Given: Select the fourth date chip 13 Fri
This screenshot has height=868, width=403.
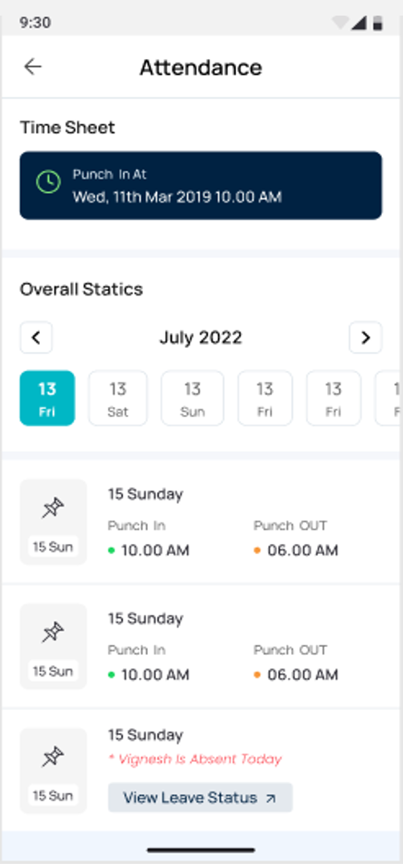Looking at the screenshot, I should [265, 398].
